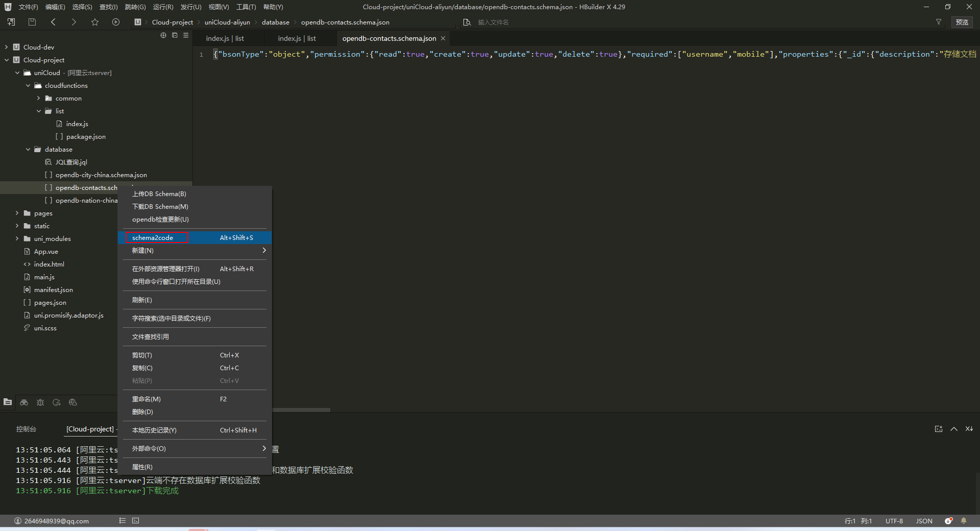Open the debug bug panel icon
980x531 pixels.
(40, 402)
